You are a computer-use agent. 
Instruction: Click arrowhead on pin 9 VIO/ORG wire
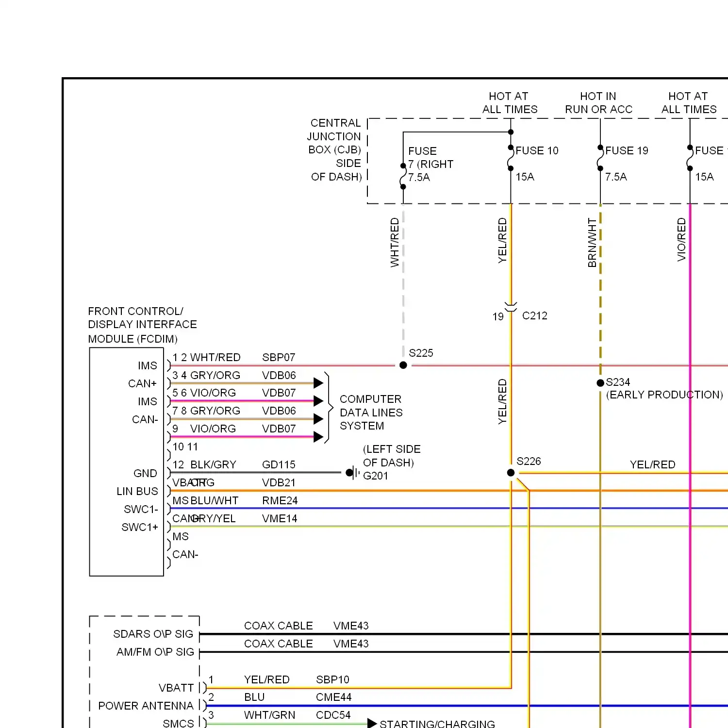pos(318,437)
